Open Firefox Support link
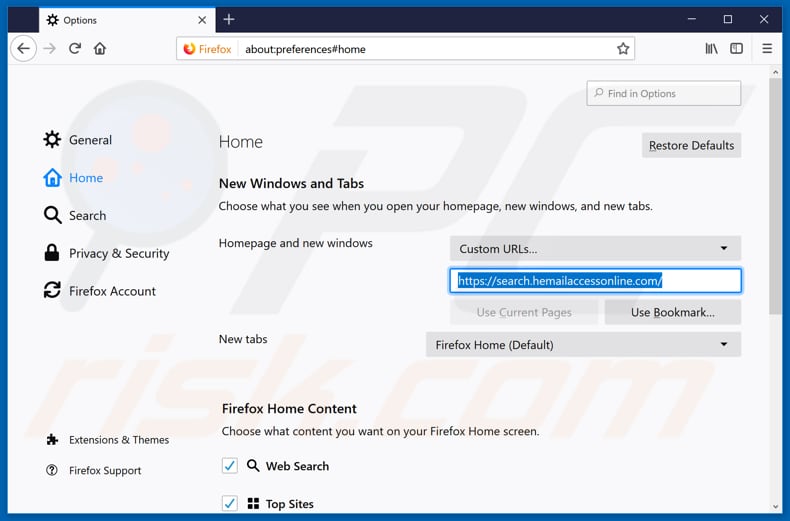The image size is (790, 521). click(x=93, y=470)
